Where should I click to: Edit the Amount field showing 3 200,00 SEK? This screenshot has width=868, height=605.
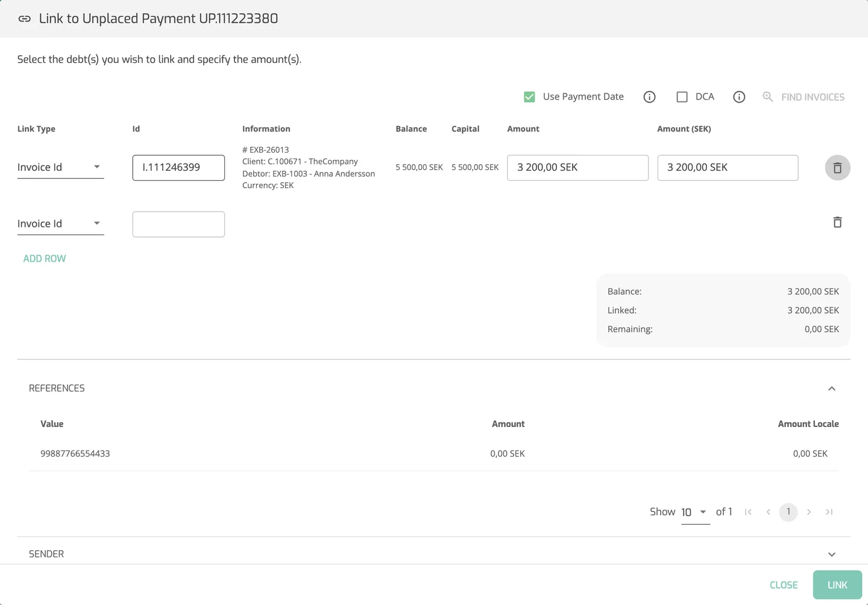coord(577,168)
